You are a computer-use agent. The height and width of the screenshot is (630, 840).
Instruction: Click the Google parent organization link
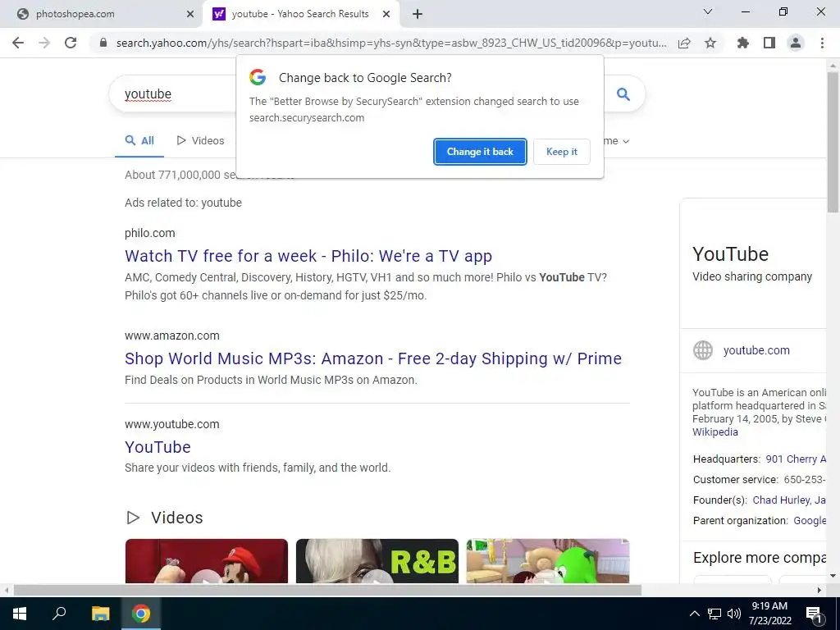810,521
